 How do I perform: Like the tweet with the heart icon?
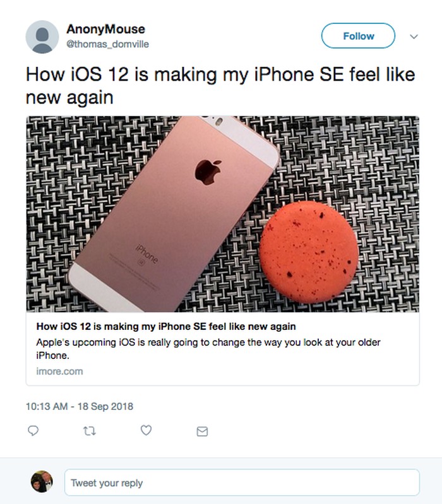coord(146,431)
